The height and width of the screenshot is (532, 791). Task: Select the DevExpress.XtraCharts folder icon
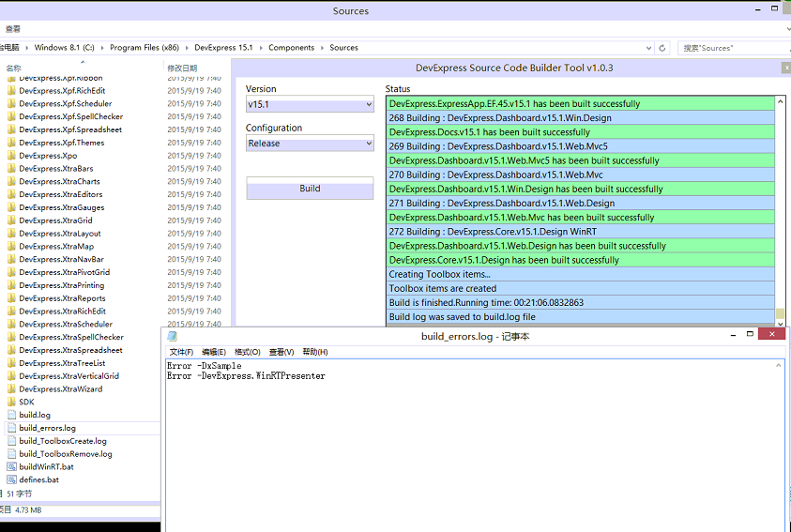click(x=11, y=181)
